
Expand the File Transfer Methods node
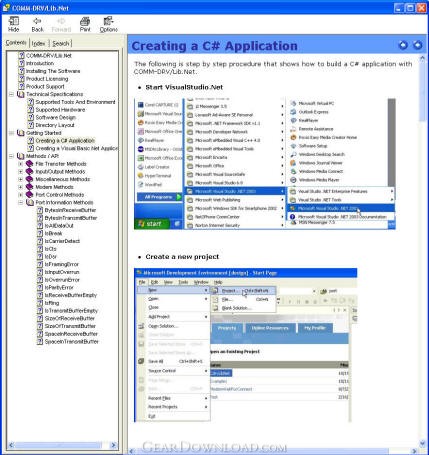[x=21, y=164]
